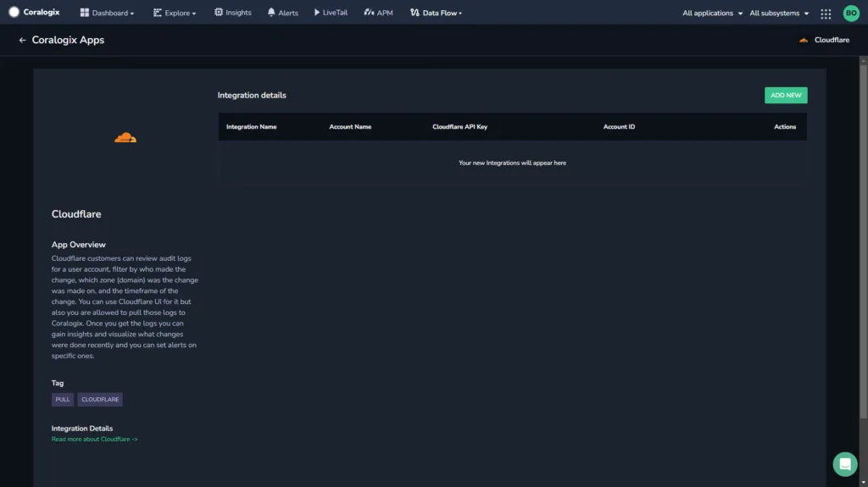Open APM via the gauge icon

coord(369,12)
